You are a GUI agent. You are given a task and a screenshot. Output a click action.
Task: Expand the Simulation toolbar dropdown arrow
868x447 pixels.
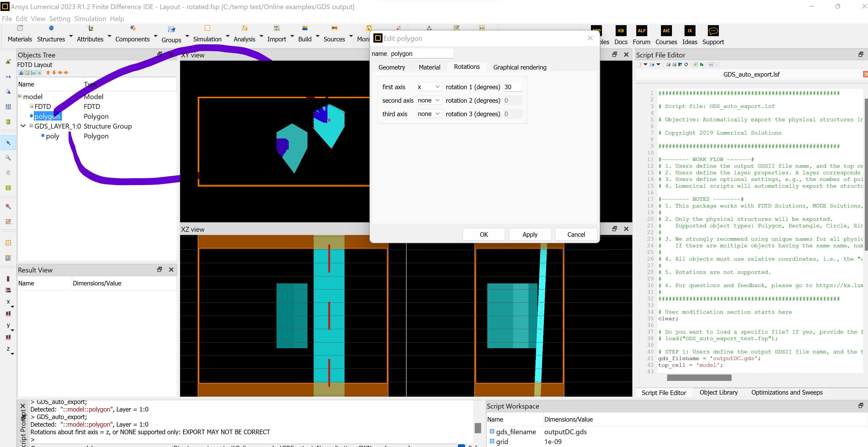[227, 36]
